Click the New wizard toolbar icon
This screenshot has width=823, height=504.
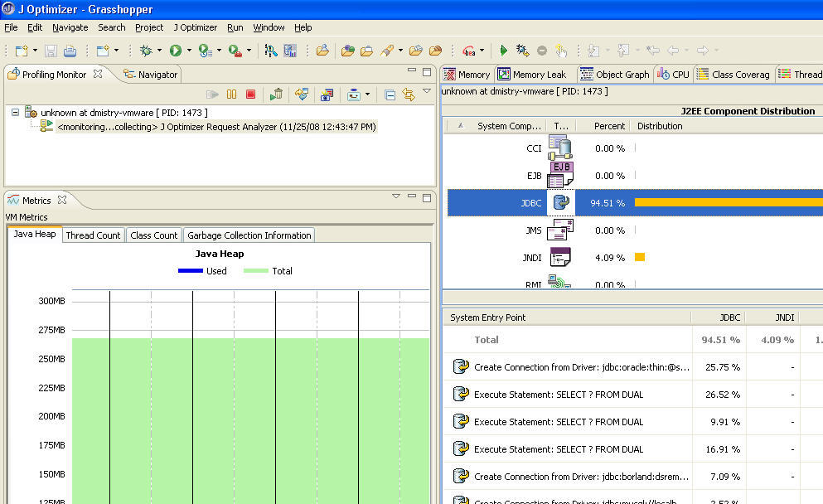[22, 51]
